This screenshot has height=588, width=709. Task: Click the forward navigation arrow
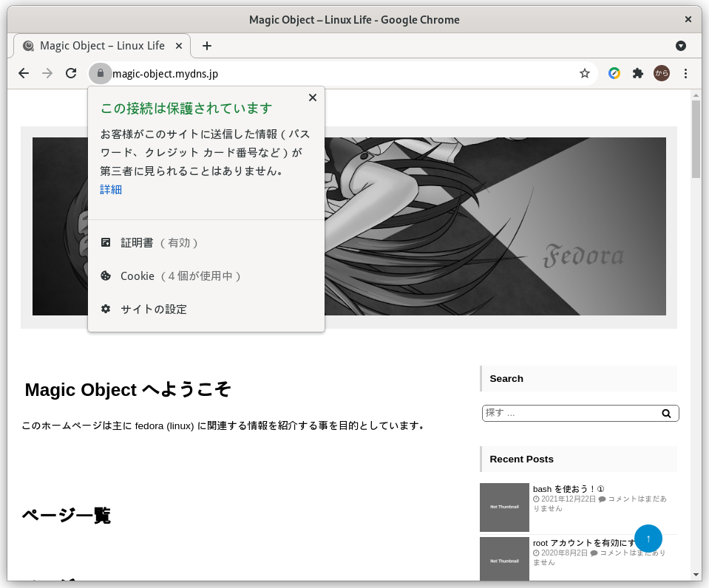tap(47, 73)
